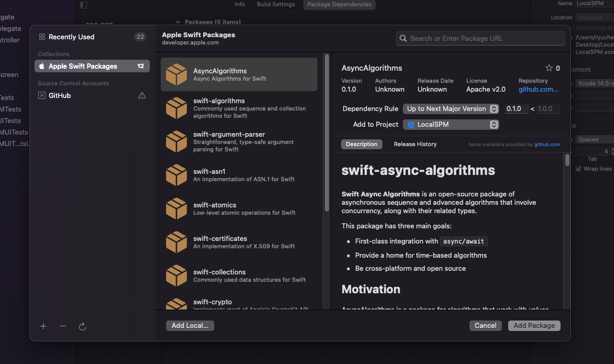614x364 pixels.
Task: Select swift-certificates package name
Action: point(220,239)
